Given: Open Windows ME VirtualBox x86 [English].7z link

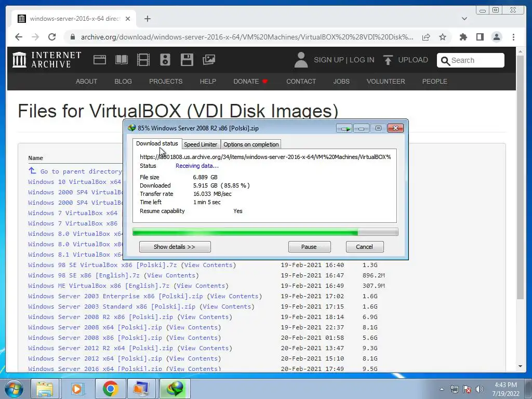Looking at the screenshot, I should pos(99,286).
